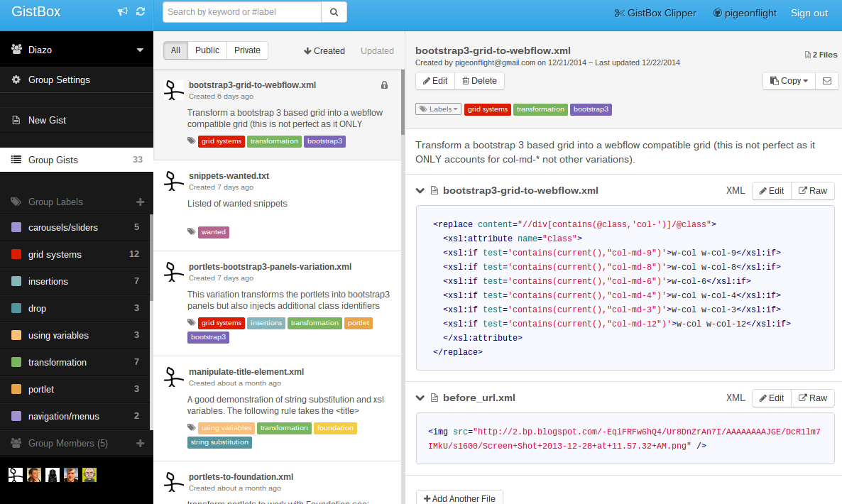
Task: Click the first group member avatar
Action: point(16,474)
